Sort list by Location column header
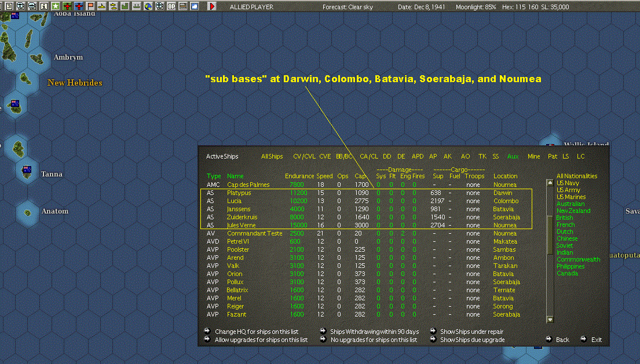This screenshot has height=364, width=640. coord(505,176)
